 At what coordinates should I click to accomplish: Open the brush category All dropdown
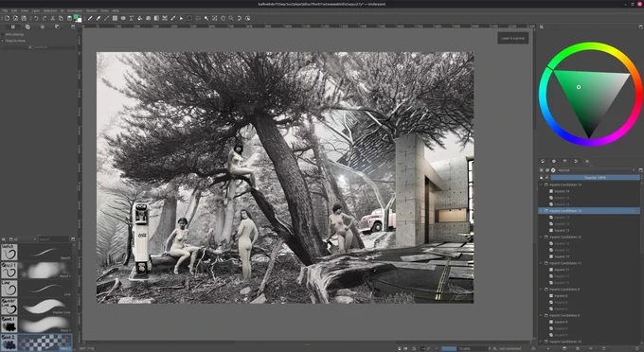coord(23,239)
